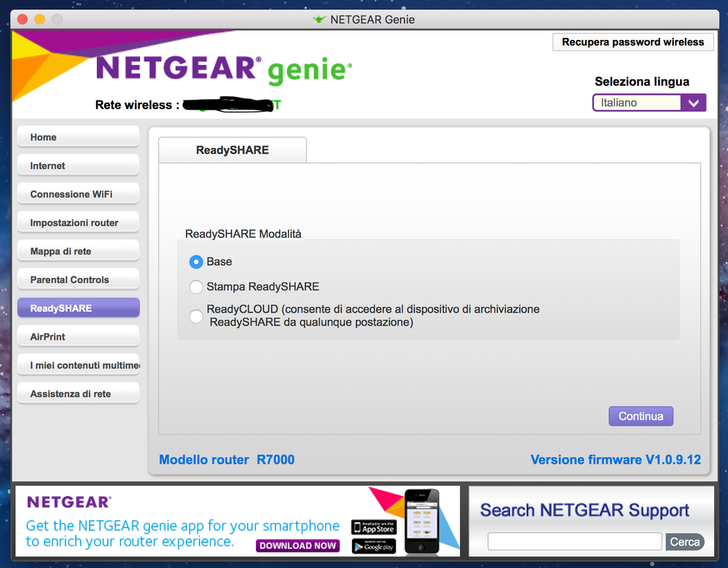The height and width of the screenshot is (568, 728).
Task: Close the NETGEAR Genie window
Action: click(23, 20)
